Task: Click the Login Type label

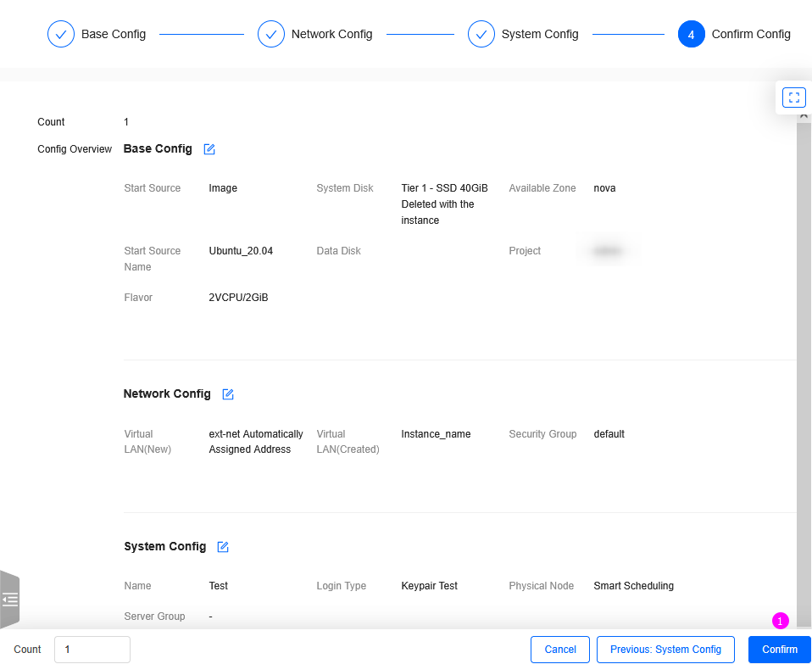Action: [x=342, y=586]
